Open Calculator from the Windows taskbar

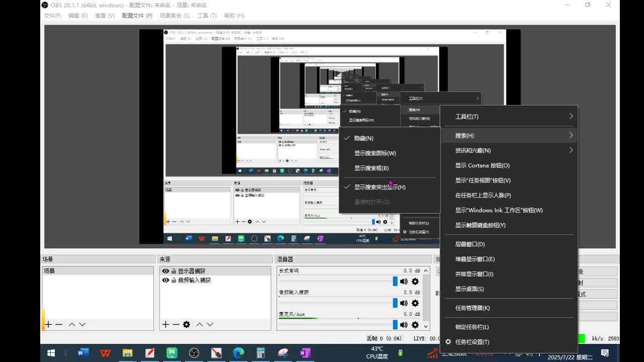click(x=261, y=353)
